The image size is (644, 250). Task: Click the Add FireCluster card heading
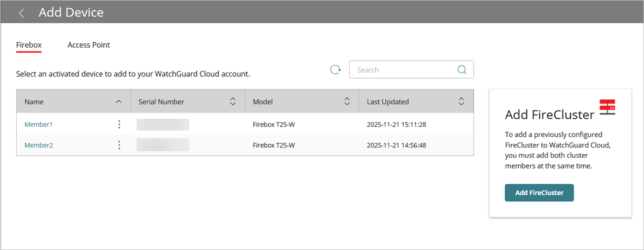pos(550,115)
